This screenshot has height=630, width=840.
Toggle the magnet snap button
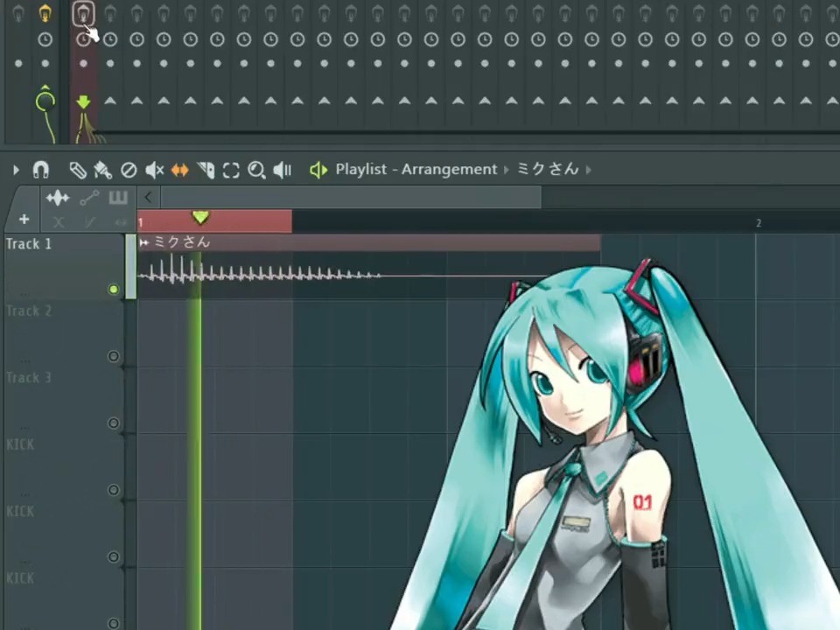[41, 170]
